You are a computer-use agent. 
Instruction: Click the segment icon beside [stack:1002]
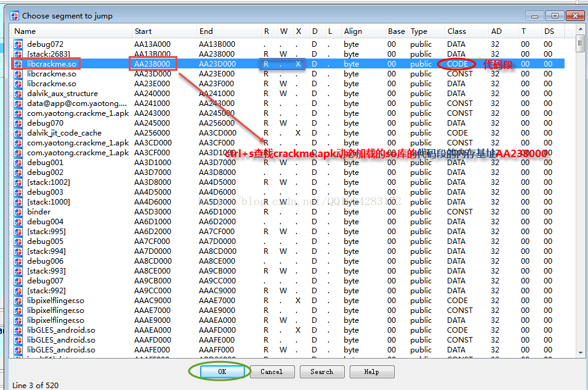click(x=18, y=182)
